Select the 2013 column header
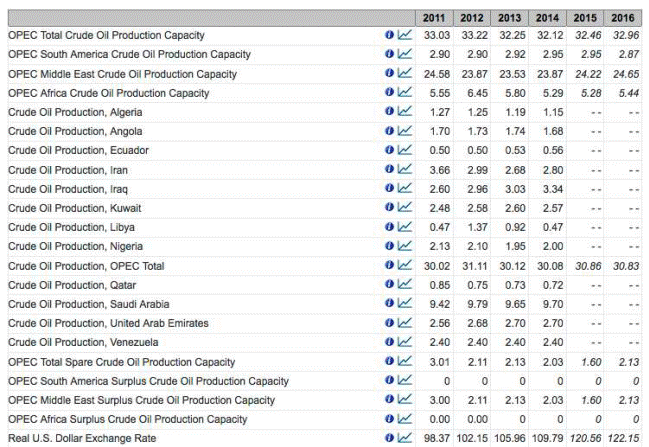Image resolution: width=649 pixels, height=447 pixels. tap(510, 18)
